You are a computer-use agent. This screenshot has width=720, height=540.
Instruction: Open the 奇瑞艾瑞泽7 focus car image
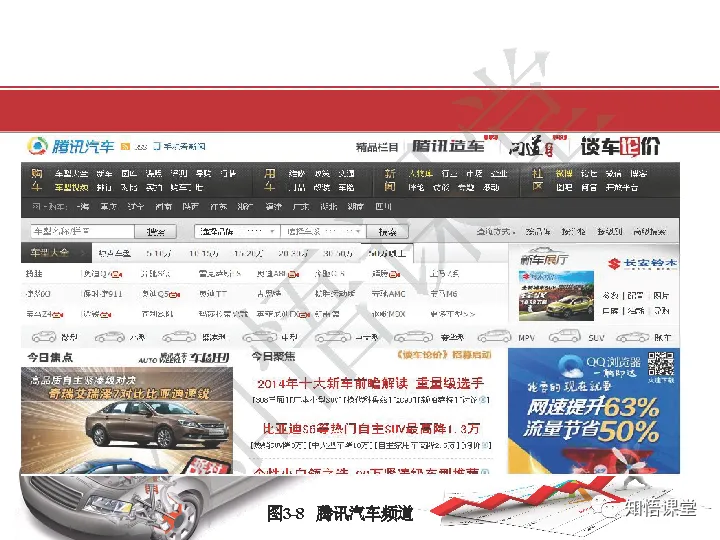point(127,420)
